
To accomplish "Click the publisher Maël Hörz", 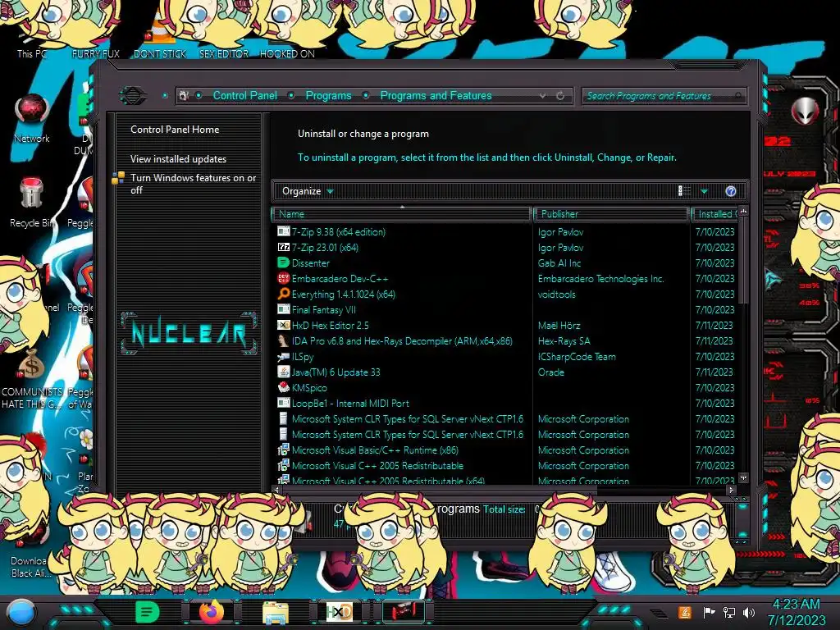I will (x=559, y=325).
